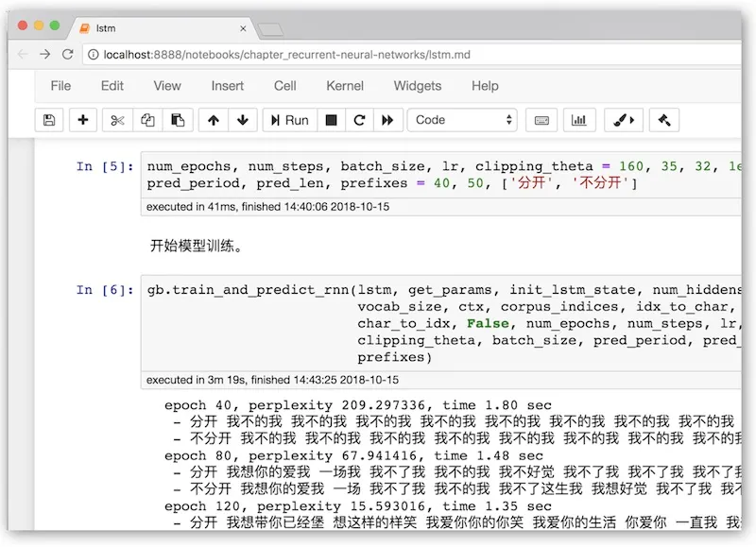Click the bar chart toolbar icon
The image size is (756, 547).
coord(579,120)
